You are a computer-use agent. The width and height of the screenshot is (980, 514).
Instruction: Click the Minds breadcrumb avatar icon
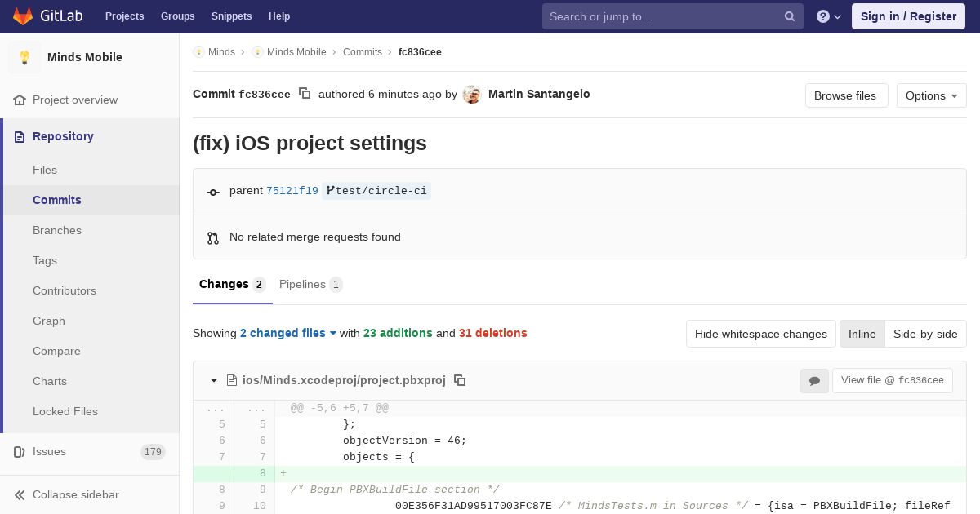point(198,52)
